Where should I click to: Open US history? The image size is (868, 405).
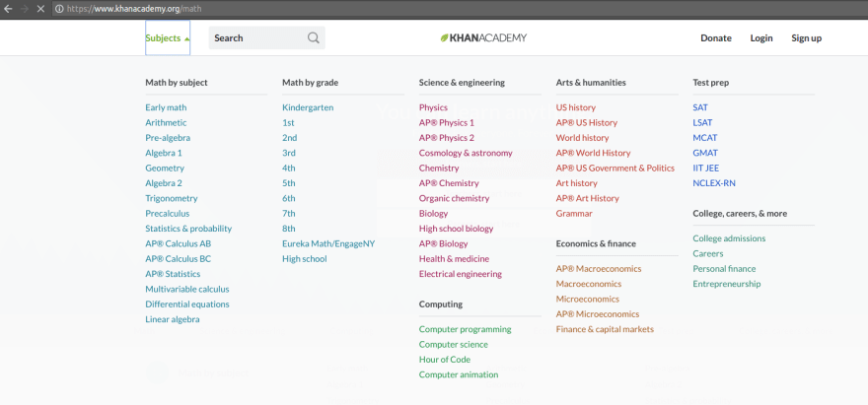pos(576,107)
